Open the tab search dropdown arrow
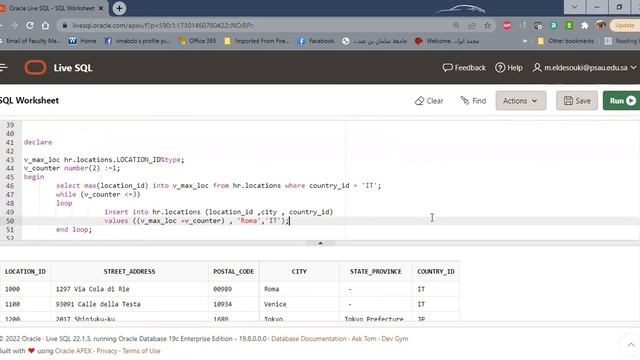Image resolution: width=640 pixels, height=360 pixels. coord(574,7)
